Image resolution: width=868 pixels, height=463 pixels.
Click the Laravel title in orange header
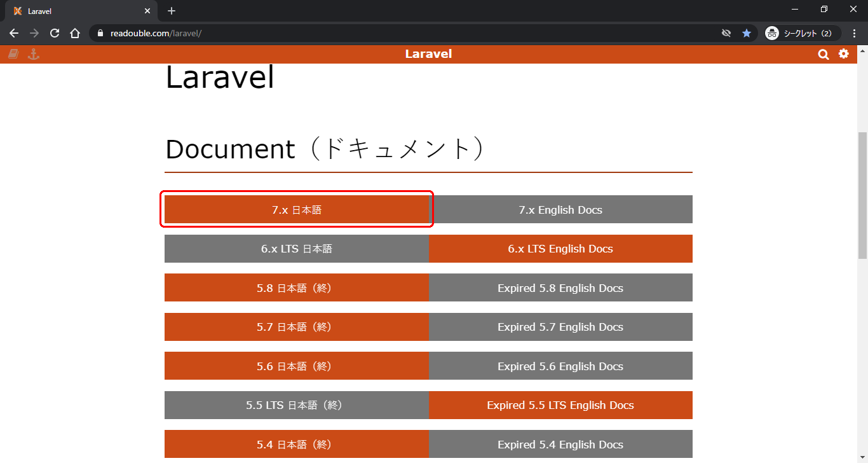pos(428,54)
